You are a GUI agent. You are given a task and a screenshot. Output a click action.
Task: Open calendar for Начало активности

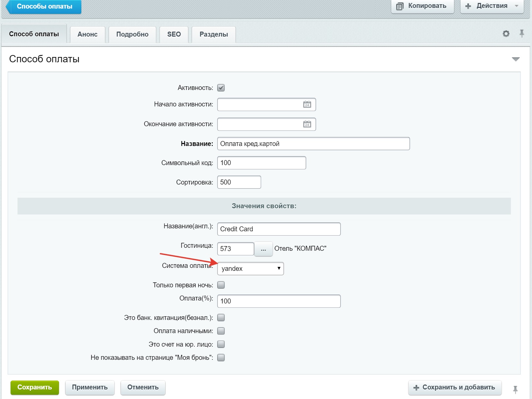click(307, 104)
